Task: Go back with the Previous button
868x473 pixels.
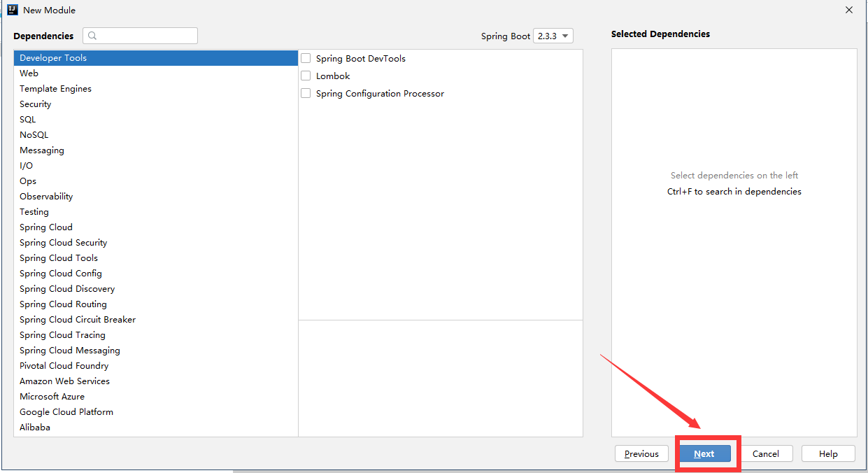Action: (x=641, y=453)
